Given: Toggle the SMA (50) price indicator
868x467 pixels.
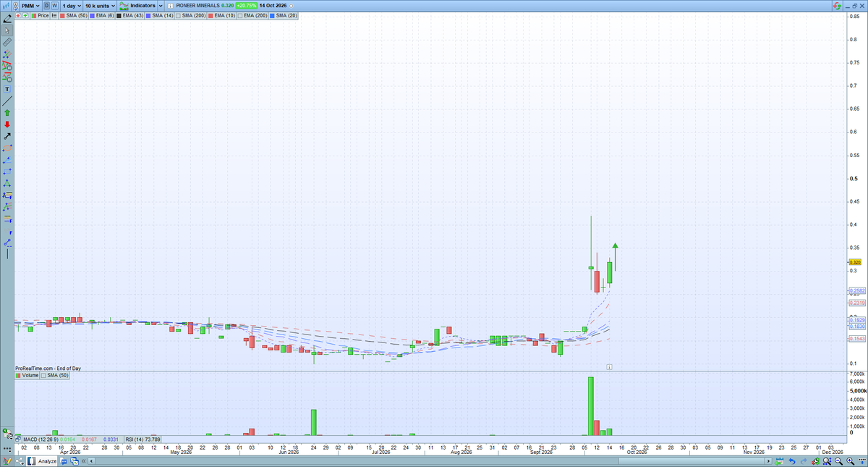Looking at the screenshot, I should 73,15.
